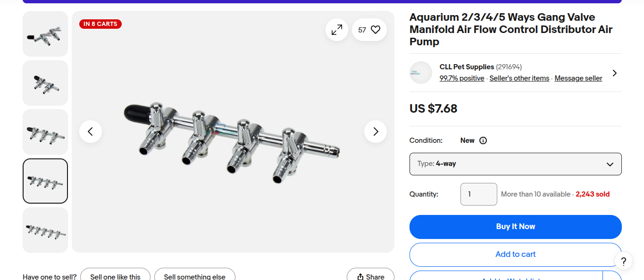Click the Quantity input field
644x280 pixels.
tap(478, 194)
